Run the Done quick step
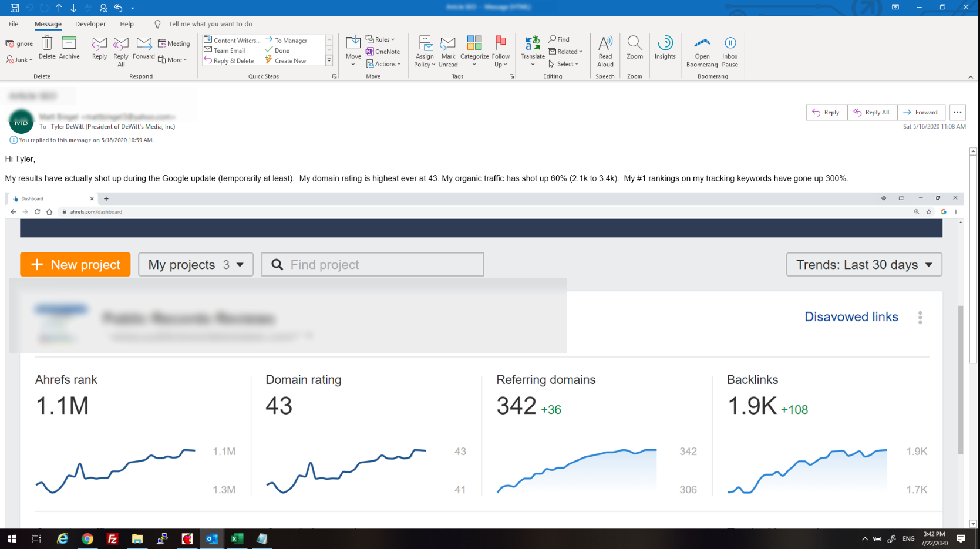Screen dimensions: 980x549 (277, 50)
